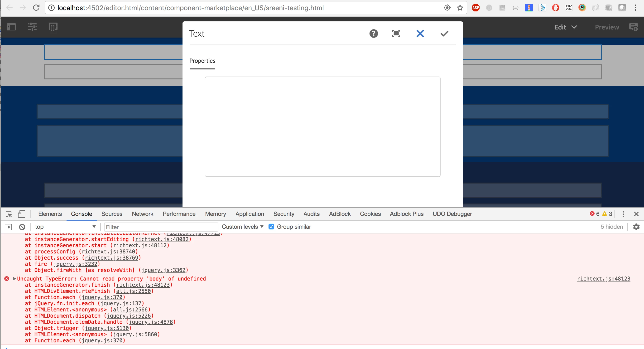Show the console sidebar toggle
Viewport: 644px width, 349px height.
[8, 227]
